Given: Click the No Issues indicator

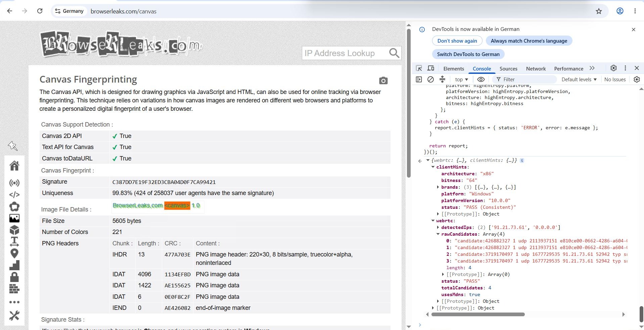Looking at the screenshot, I should (615, 80).
